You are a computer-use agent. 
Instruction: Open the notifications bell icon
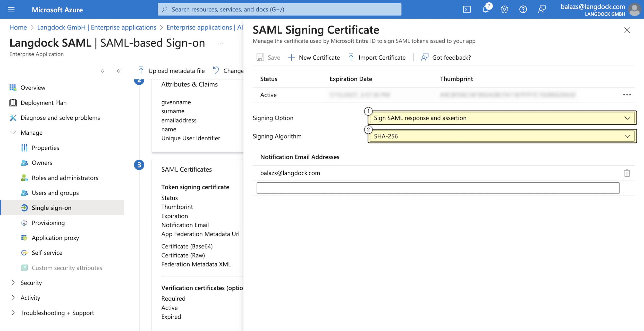[486, 9]
